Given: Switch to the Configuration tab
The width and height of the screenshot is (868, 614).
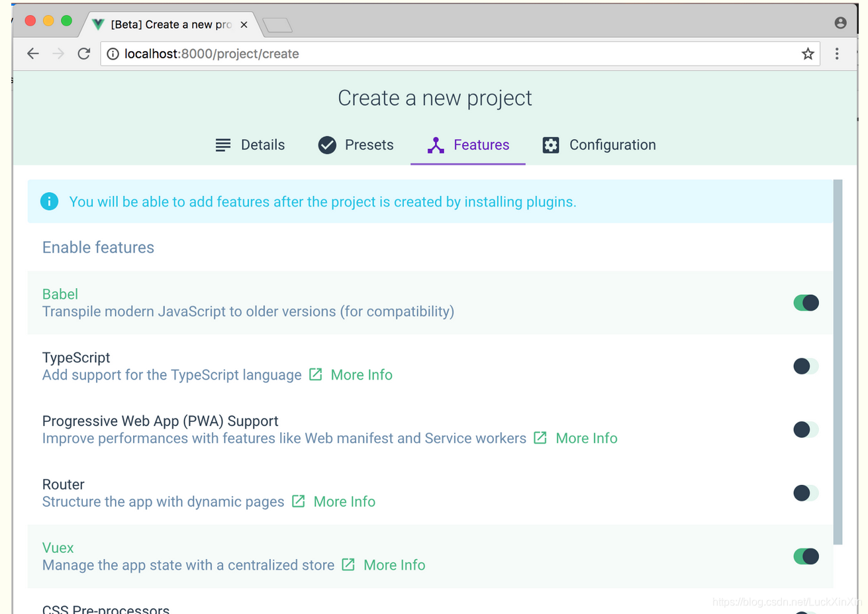Looking at the screenshot, I should point(599,145).
